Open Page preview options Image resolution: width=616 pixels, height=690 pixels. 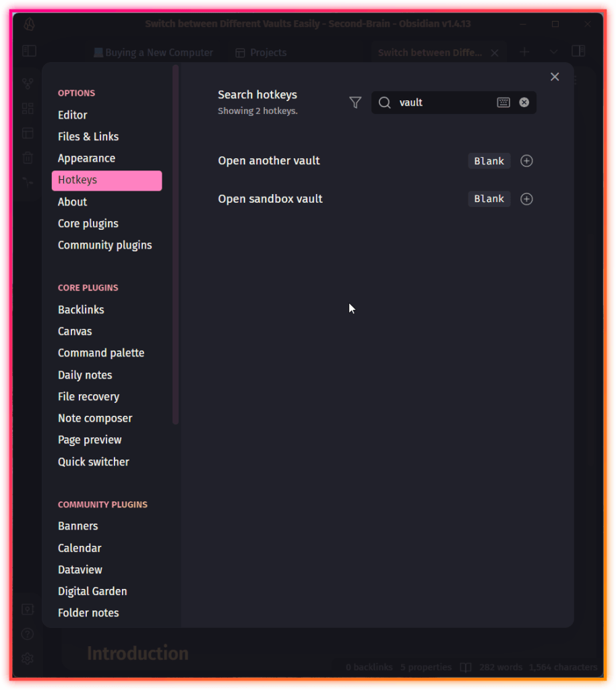[x=90, y=439]
